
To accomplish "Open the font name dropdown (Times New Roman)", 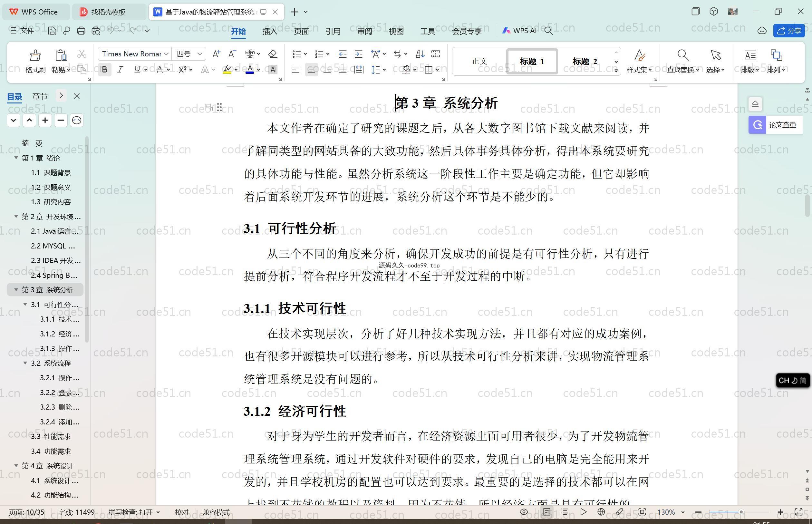I will 166,54.
